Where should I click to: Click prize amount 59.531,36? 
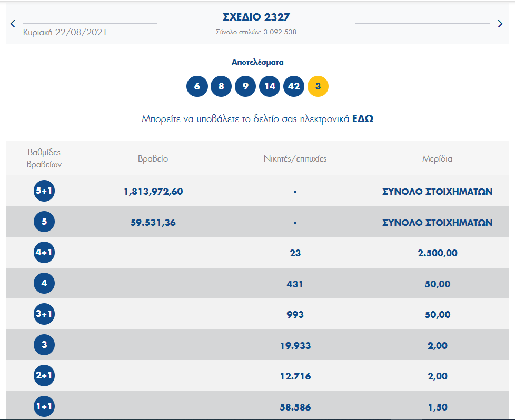pyautogui.click(x=153, y=223)
